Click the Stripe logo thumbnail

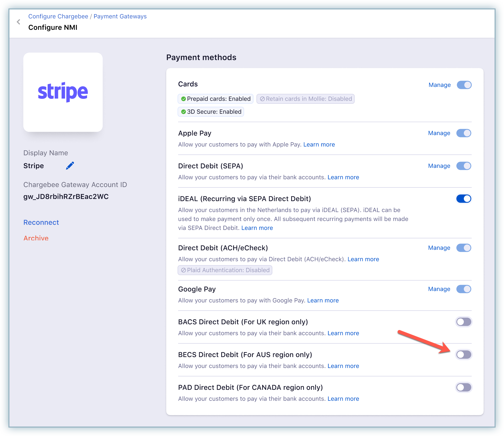[x=63, y=92]
